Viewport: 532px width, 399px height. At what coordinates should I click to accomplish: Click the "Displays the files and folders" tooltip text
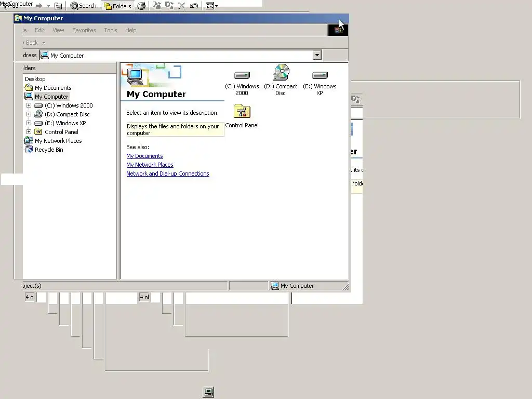[x=175, y=129]
